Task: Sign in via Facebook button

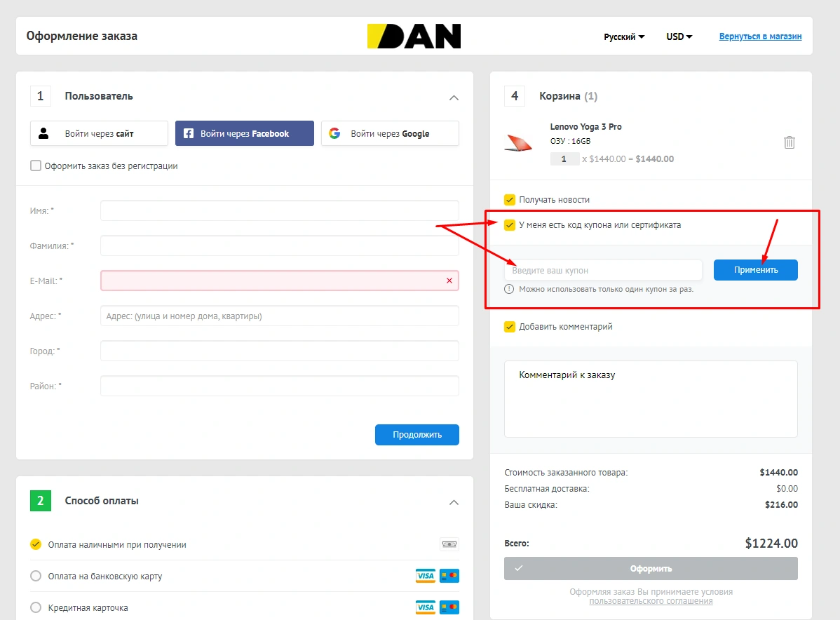Action: click(244, 133)
